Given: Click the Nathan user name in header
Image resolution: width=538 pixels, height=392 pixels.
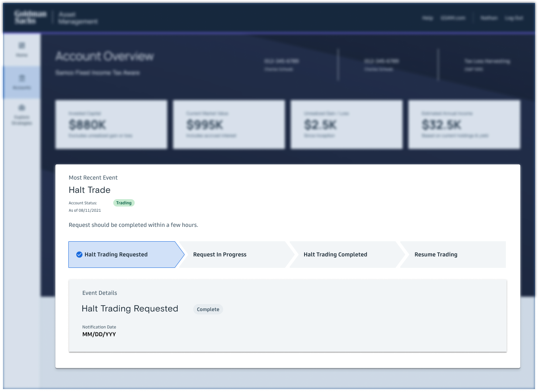Looking at the screenshot, I should click(489, 18).
